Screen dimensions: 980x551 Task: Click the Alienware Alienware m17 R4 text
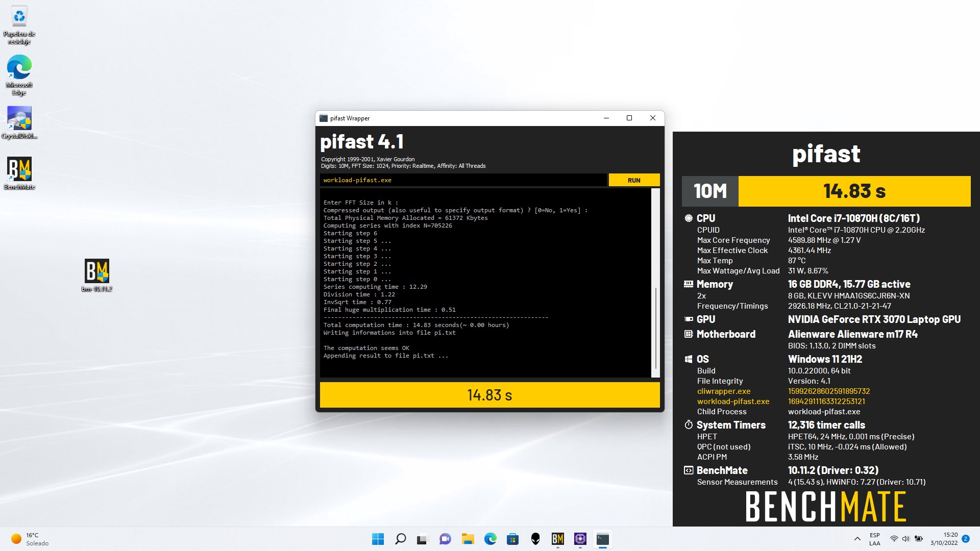[853, 334]
